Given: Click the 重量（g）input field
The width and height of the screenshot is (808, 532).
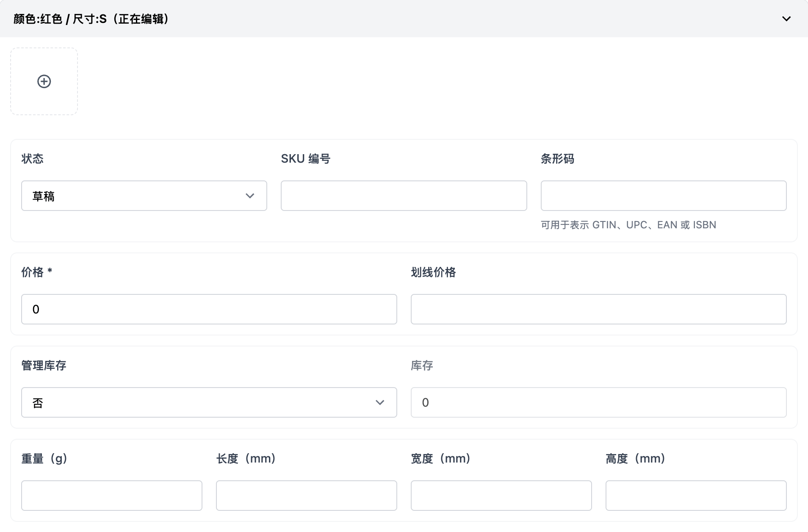Looking at the screenshot, I should [112, 496].
